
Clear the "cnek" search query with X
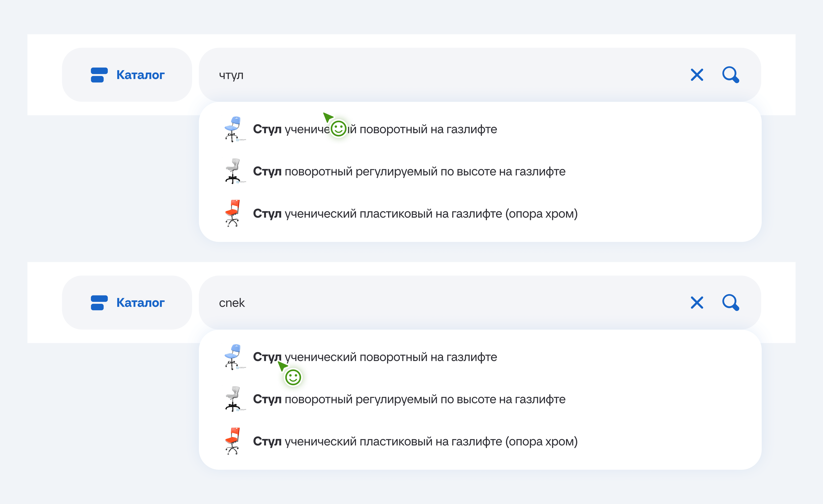coord(697,303)
